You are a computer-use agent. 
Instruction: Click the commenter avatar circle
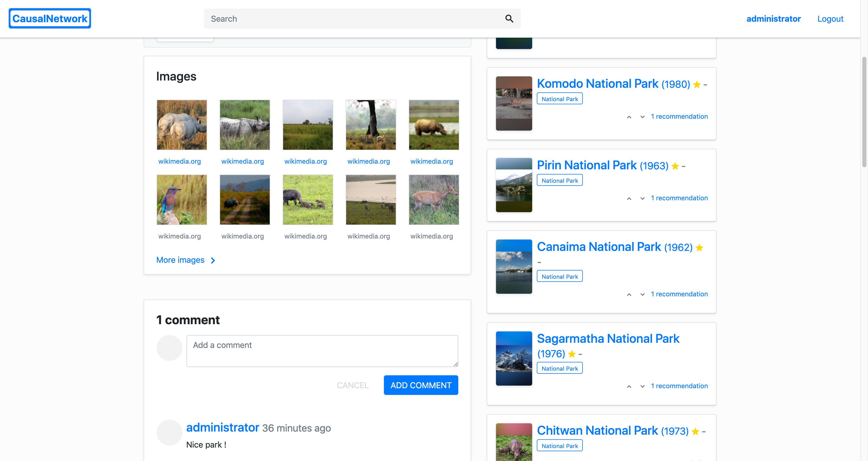(169, 432)
